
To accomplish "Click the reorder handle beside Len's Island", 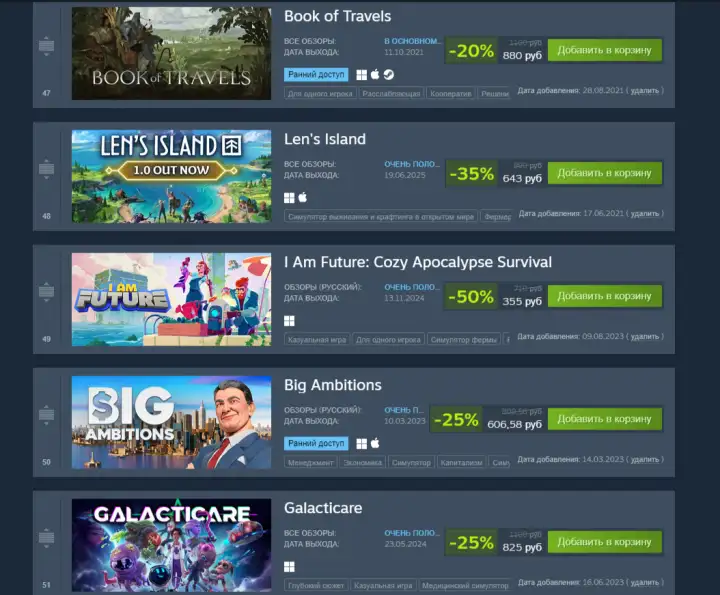I will [x=46, y=169].
